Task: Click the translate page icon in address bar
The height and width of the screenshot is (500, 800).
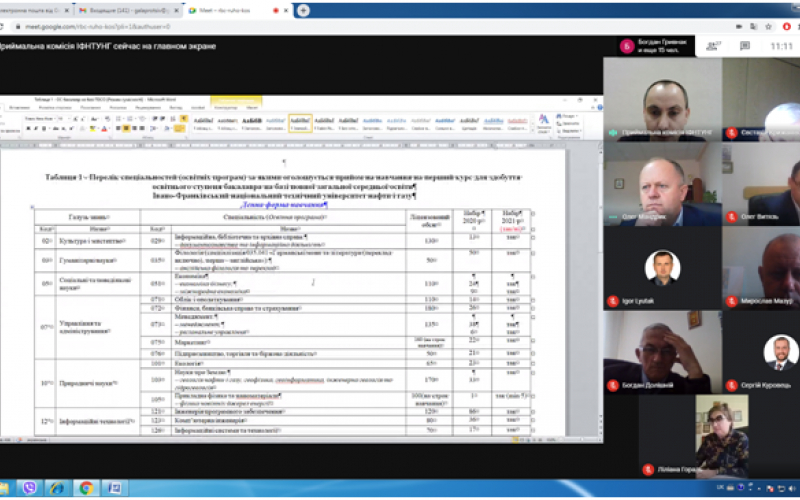Action: 754,27
